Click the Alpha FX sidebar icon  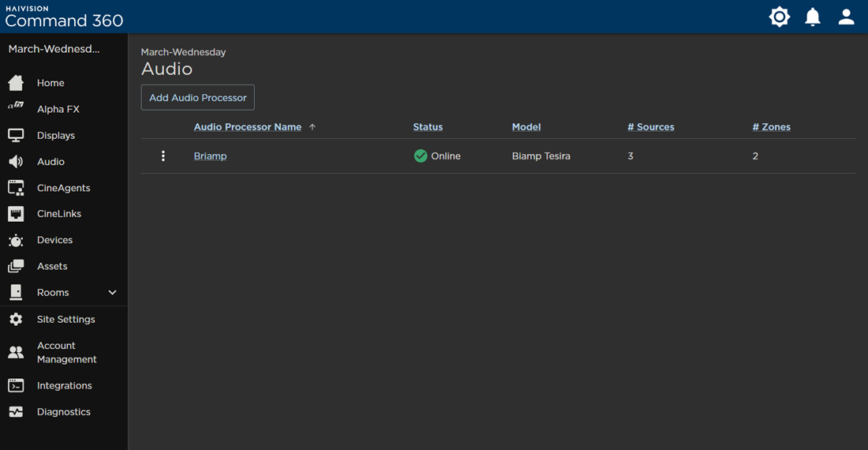pos(16,105)
